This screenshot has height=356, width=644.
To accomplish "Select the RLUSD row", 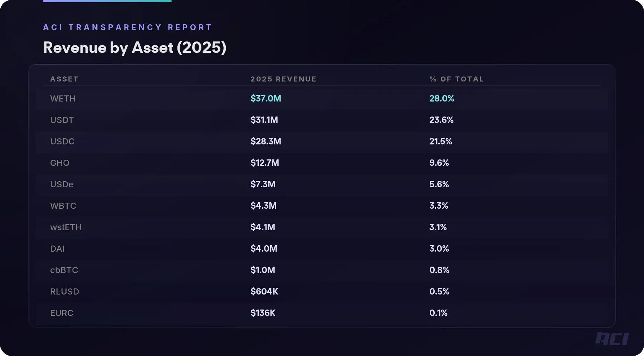I will [x=64, y=292].
